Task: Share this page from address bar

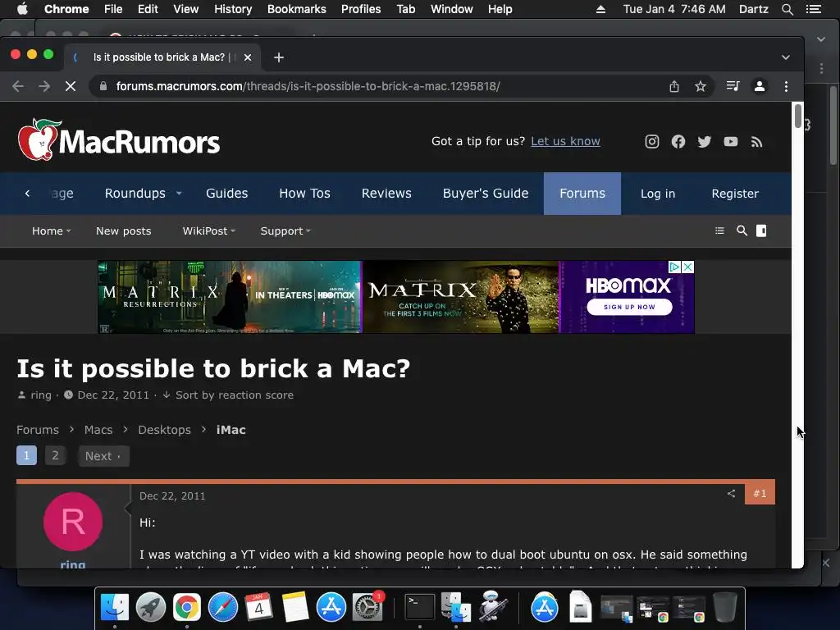Action: click(x=674, y=86)
